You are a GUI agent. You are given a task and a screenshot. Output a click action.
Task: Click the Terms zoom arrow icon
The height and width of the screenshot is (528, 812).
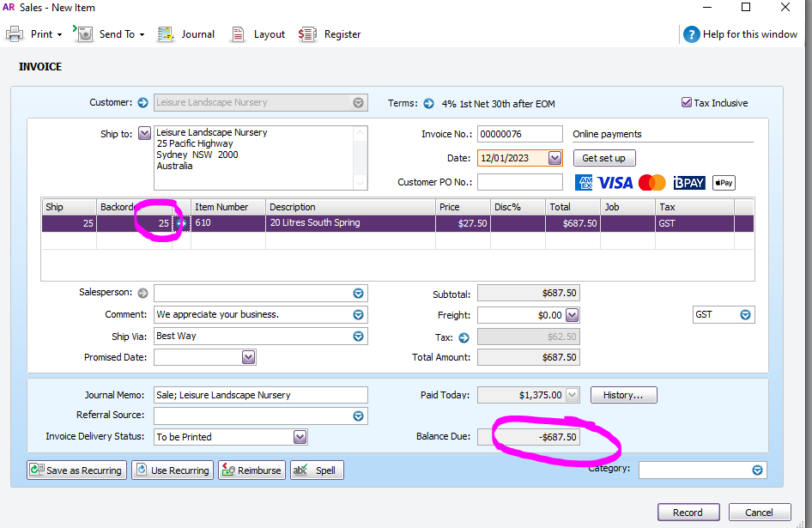(x=427, y=104)
